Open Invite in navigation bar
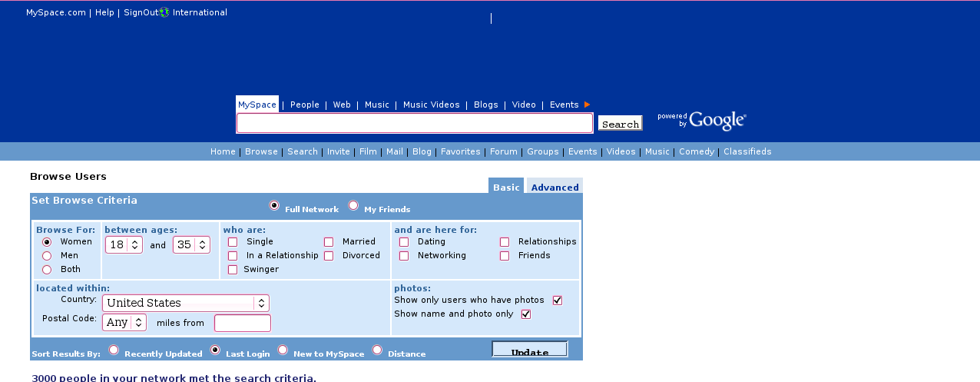This screenshot has height=382, width=980. tap(339, 151)
